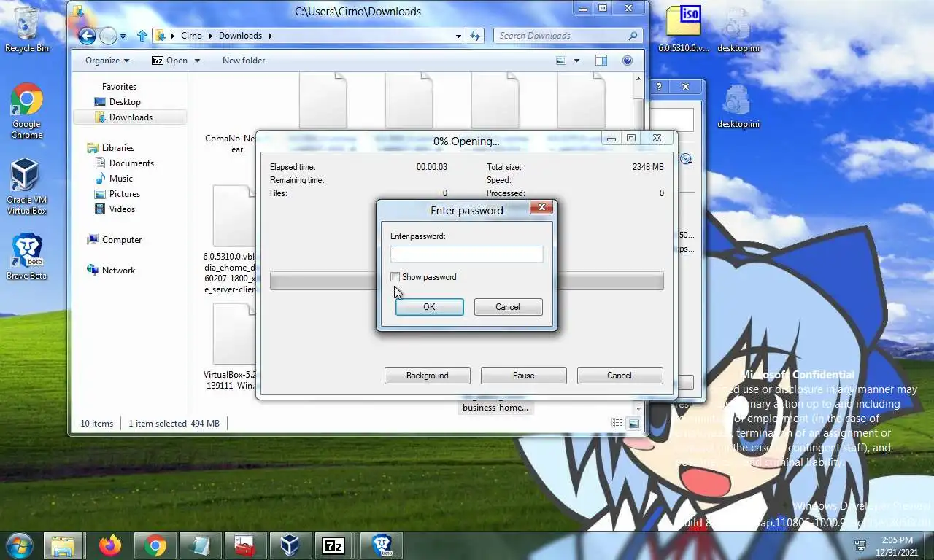Open Google Chrome desktop shortcut
This screenshot has height=560, width=934.
tap(27, 111)
